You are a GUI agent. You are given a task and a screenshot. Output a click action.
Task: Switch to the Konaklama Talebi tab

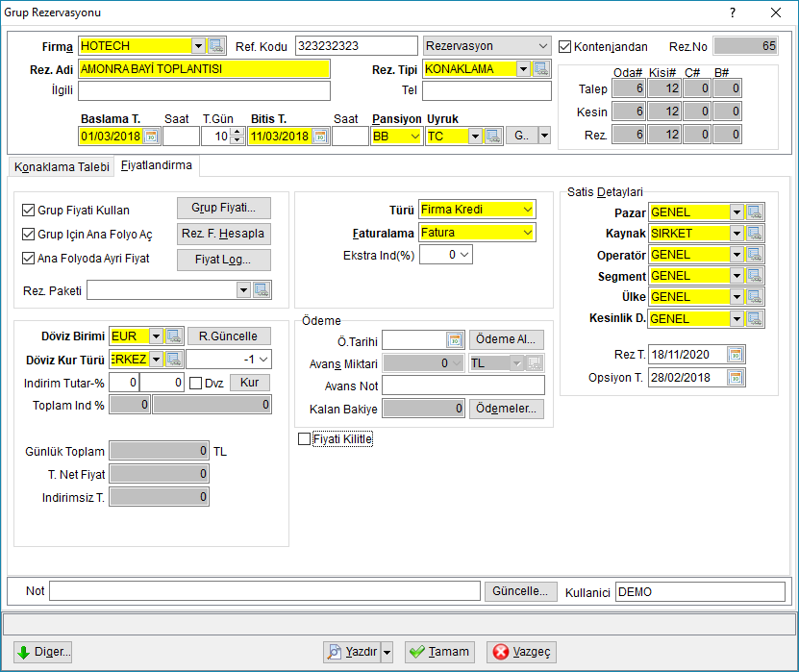[62, 167]
